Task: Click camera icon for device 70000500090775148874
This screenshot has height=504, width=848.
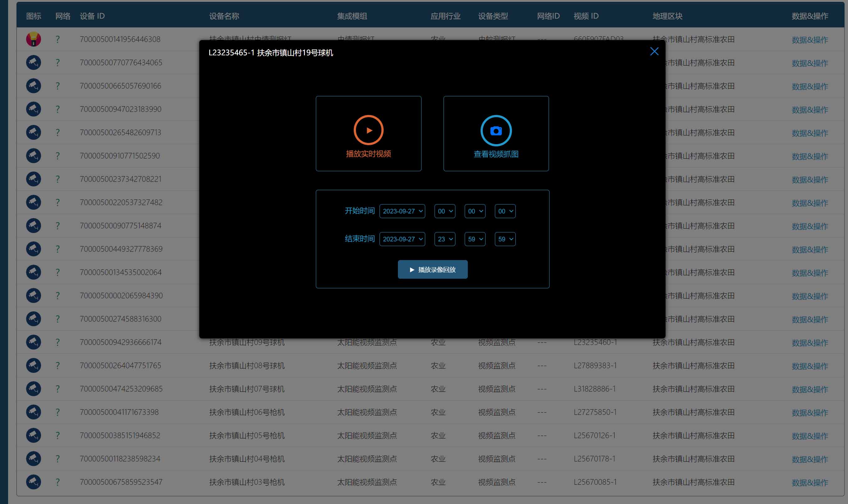Action: pyautogui.click(x=33, y=226)
